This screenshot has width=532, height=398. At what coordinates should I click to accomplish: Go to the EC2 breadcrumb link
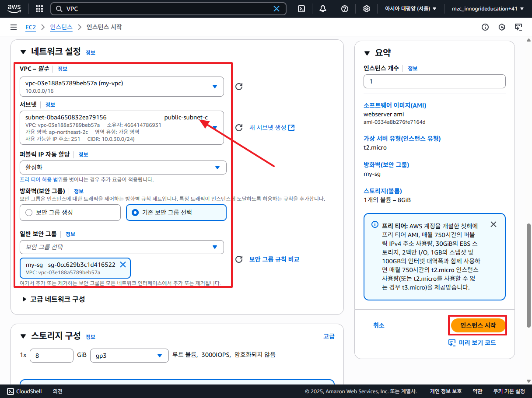(30, 27)
